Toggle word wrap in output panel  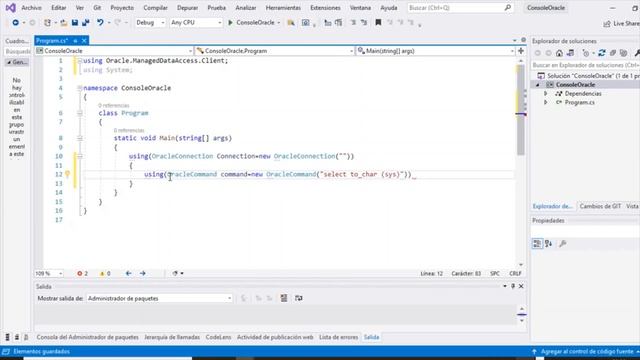tap(299, 298)
